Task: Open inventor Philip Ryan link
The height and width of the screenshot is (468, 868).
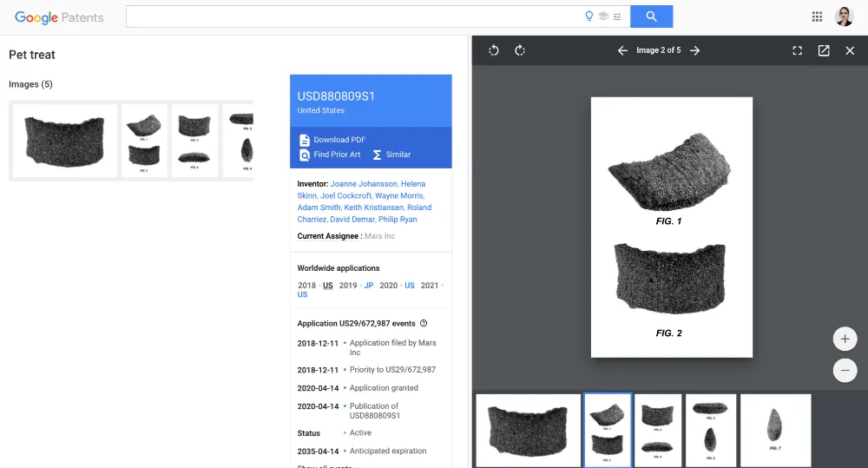Action: pos(398,220)
